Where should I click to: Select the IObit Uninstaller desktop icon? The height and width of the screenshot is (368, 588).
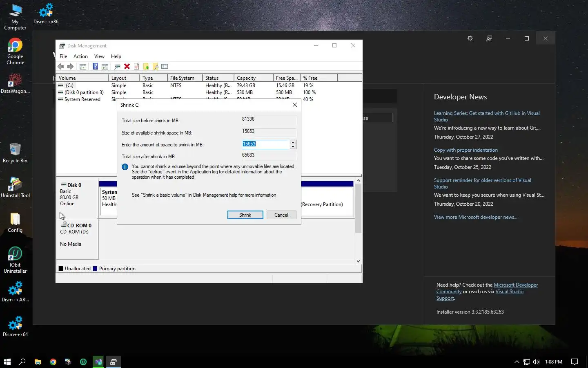(x=15, y=260)
